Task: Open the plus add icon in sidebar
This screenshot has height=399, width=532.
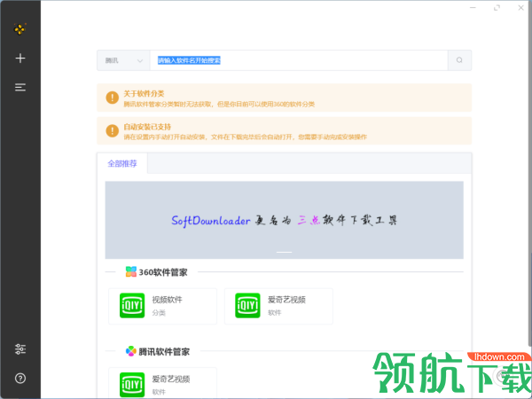Action: pyautogui.click(x=20, y=58)
